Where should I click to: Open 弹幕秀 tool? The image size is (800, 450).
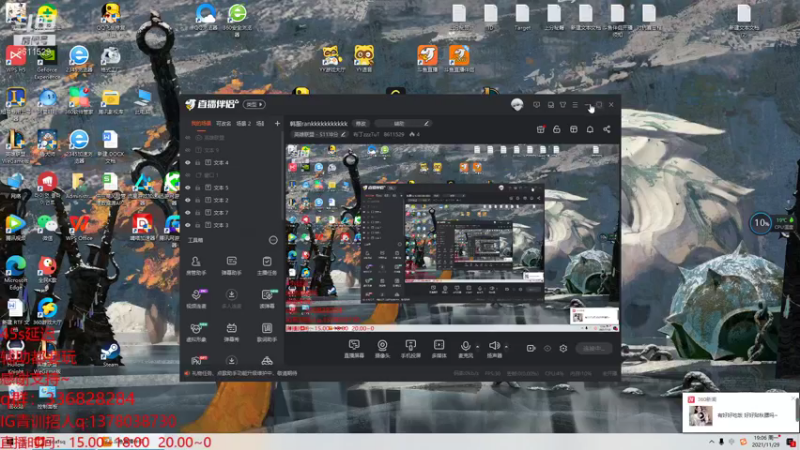(231, 332)
